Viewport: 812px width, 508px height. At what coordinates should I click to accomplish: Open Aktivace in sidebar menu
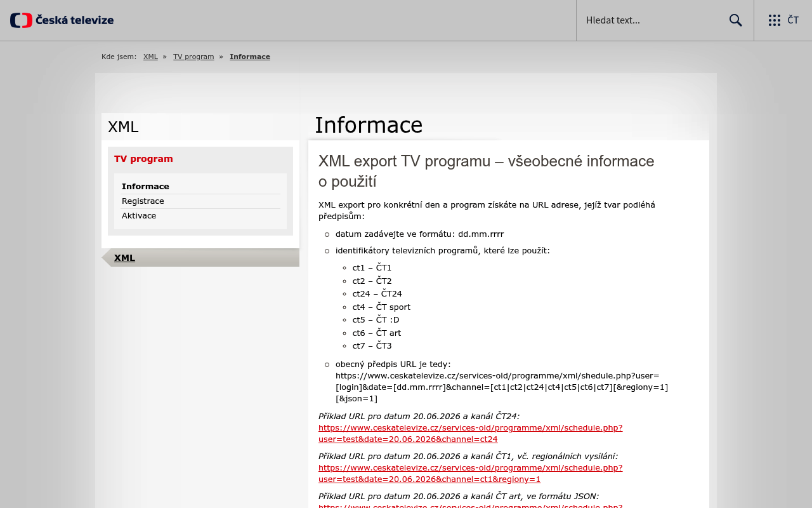tap(139, 215)
